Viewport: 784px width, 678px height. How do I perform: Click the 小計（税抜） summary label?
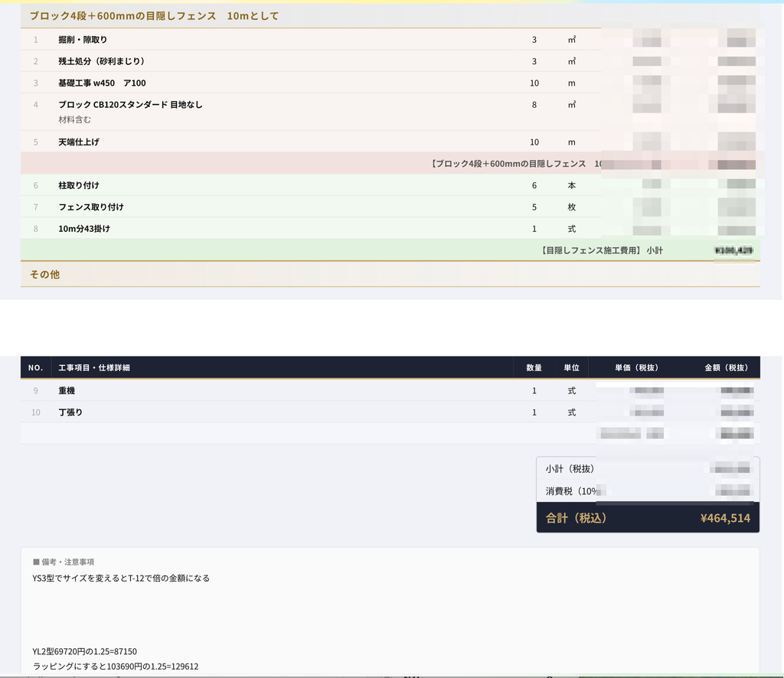tap(570, 468)
